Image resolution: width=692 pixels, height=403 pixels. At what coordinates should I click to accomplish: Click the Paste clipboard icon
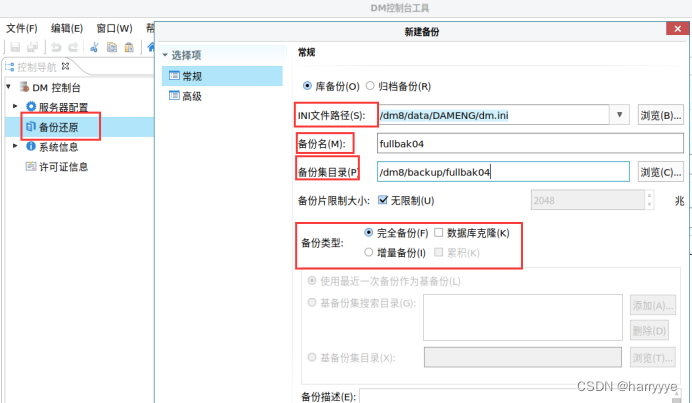129,47
